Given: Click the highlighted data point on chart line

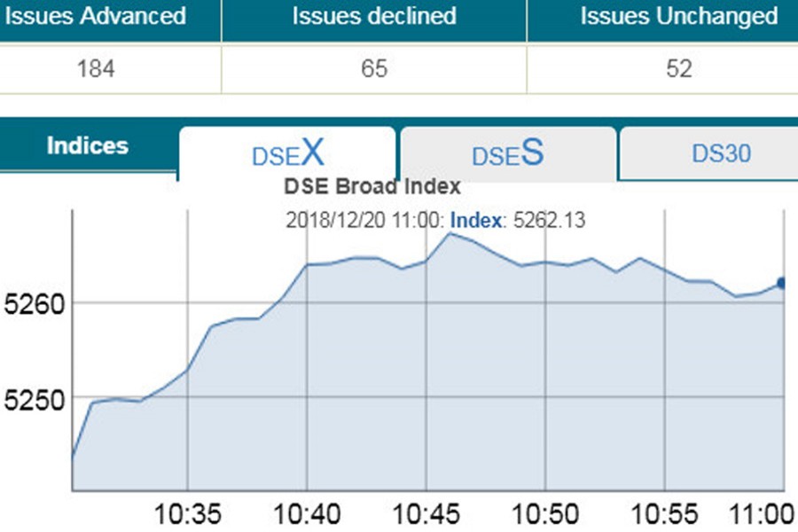Looking at the screenshot, I should [782, 283].
